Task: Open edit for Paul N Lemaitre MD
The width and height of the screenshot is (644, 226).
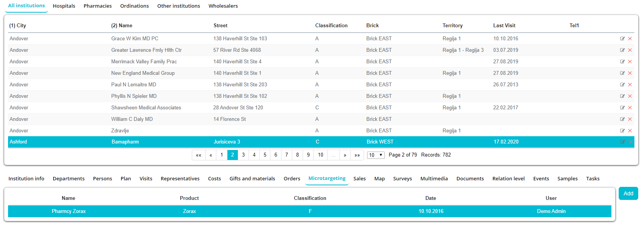Action: 622,85
